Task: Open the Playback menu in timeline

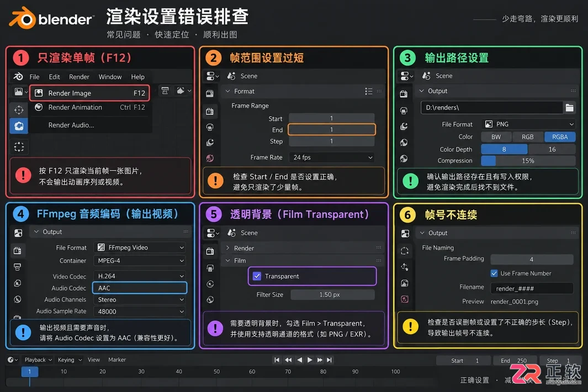Action: point(38,360)
